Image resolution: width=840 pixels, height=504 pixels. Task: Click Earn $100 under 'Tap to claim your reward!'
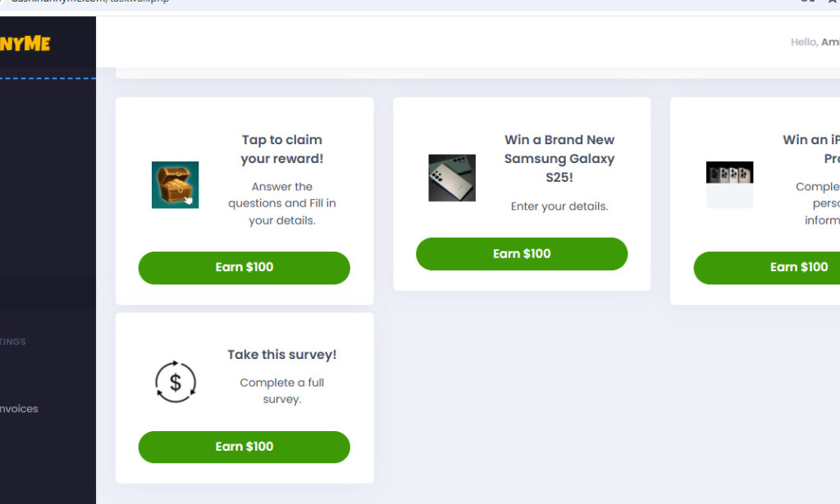point(244,267)
